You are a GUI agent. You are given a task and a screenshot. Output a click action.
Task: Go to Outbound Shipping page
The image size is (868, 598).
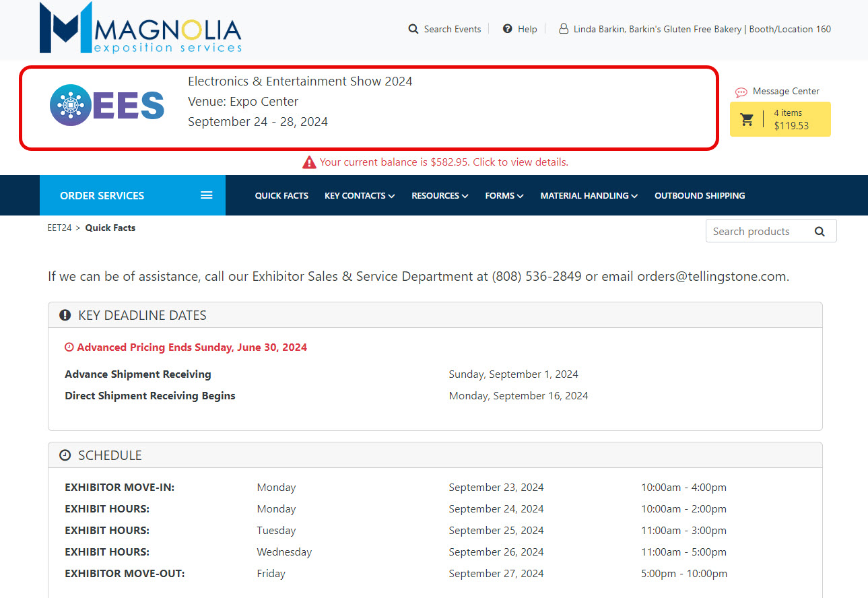click(x=700, y=195)
